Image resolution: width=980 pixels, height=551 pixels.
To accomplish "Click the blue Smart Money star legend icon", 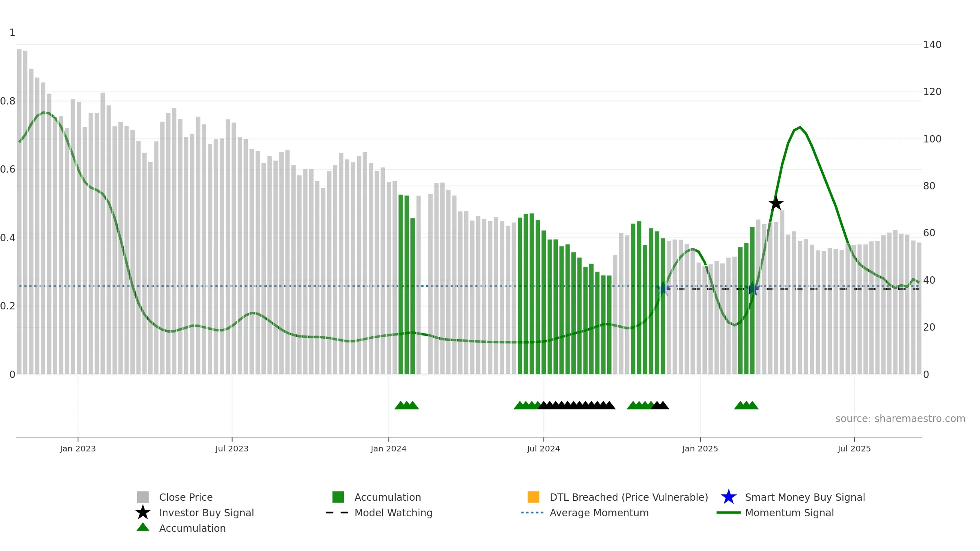I will pyautogui.click(x=728, y=497).
